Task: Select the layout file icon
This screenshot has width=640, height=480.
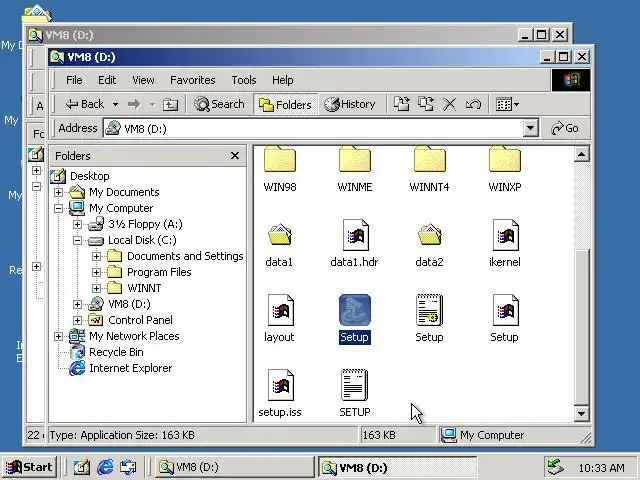Action: (280, 310)
